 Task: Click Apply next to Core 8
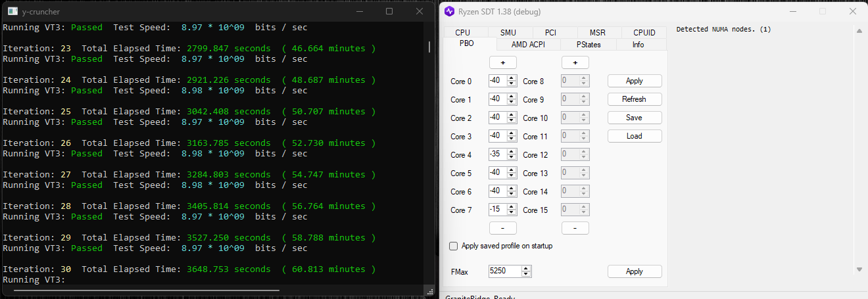point(635,81)
